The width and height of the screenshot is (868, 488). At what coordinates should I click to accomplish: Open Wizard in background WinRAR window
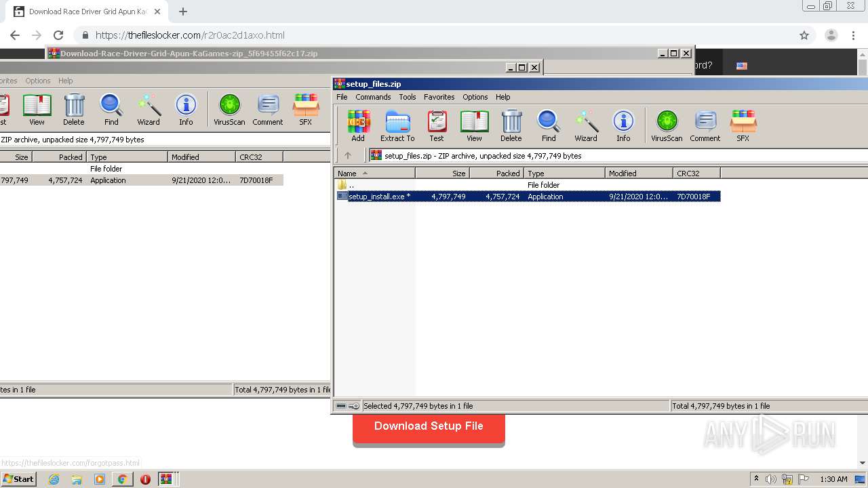pos(149,110)
